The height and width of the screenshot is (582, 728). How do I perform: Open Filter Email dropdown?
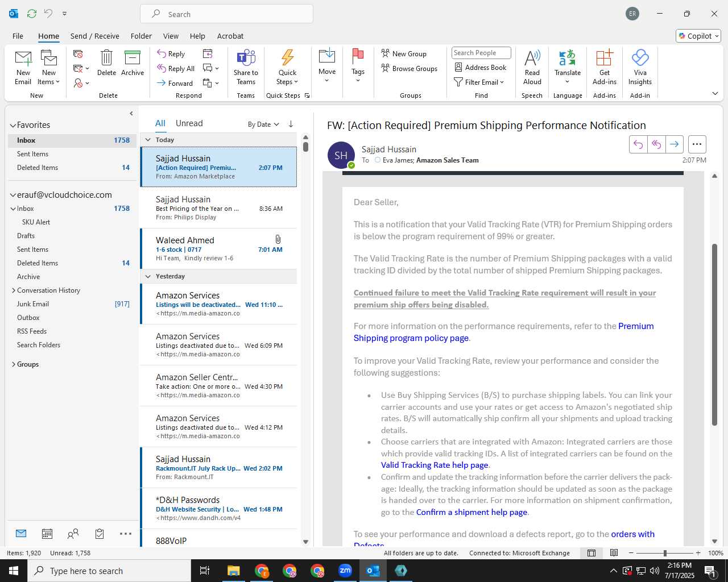click(x=479, y=82)
